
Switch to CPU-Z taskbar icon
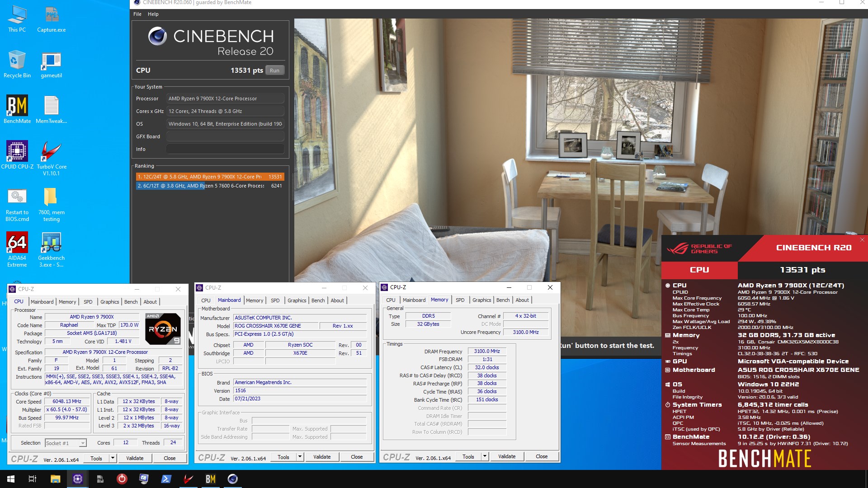coord(78,479)
